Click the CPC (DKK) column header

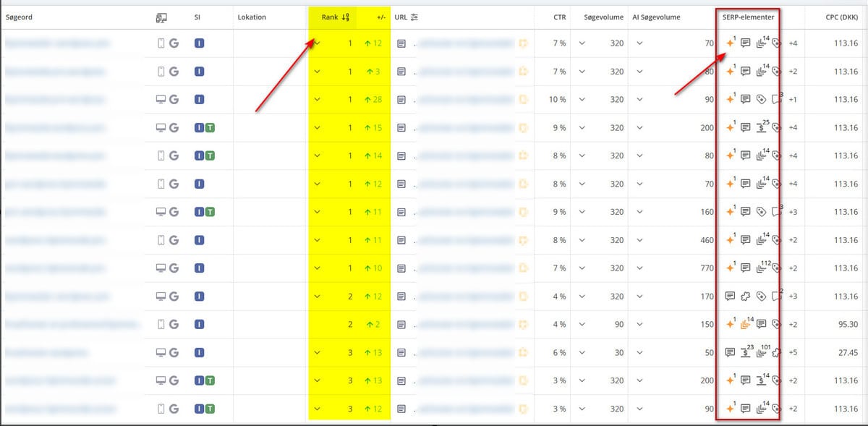(841, 17)
